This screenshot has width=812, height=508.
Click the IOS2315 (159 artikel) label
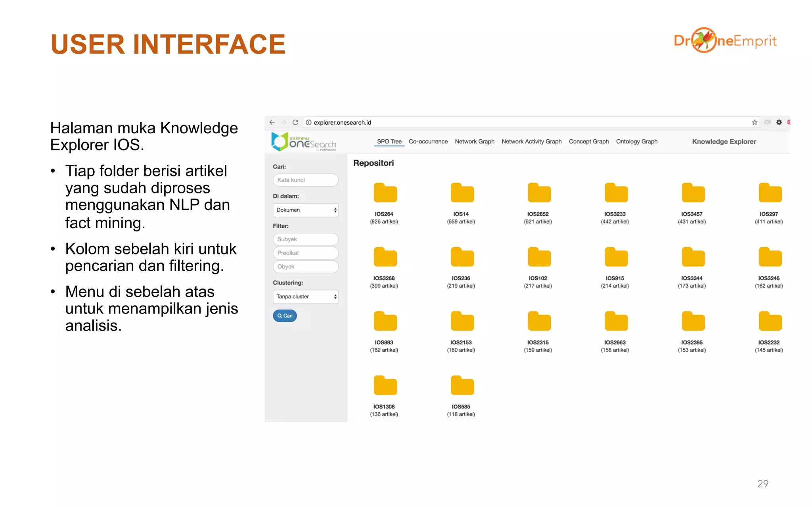pos(538,346)
